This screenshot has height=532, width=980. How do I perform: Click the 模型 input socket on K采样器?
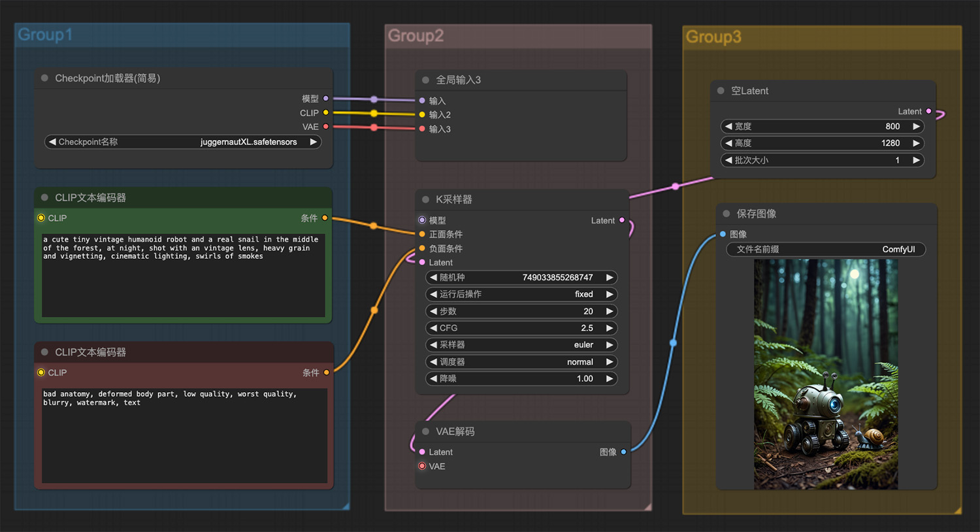tap(422, 220)
